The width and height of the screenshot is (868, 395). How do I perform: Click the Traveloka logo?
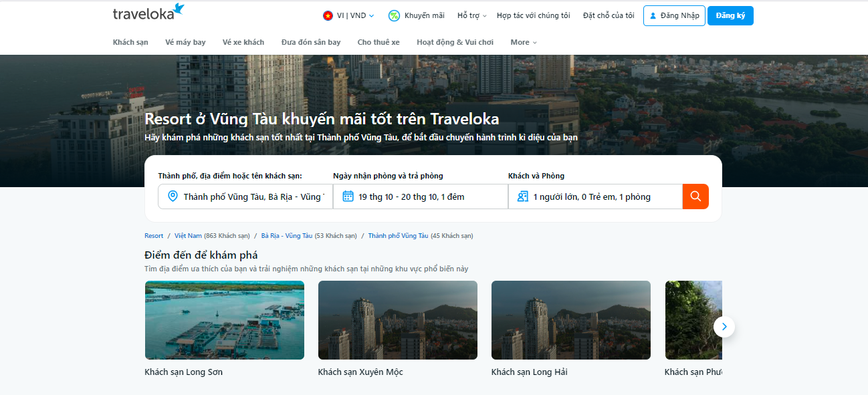coord(148,13)
